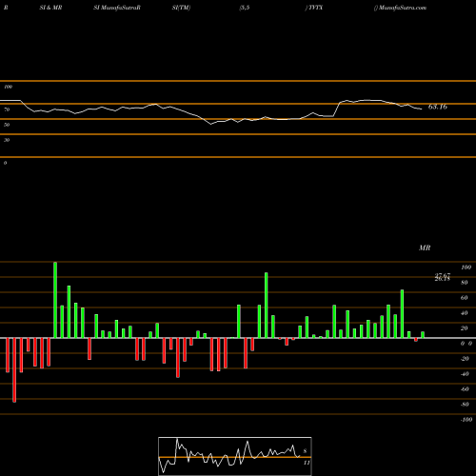Viewport: 476px width, 476px height.
Task: Click the -100 label on the MR axis
Action: pos(466,420)
